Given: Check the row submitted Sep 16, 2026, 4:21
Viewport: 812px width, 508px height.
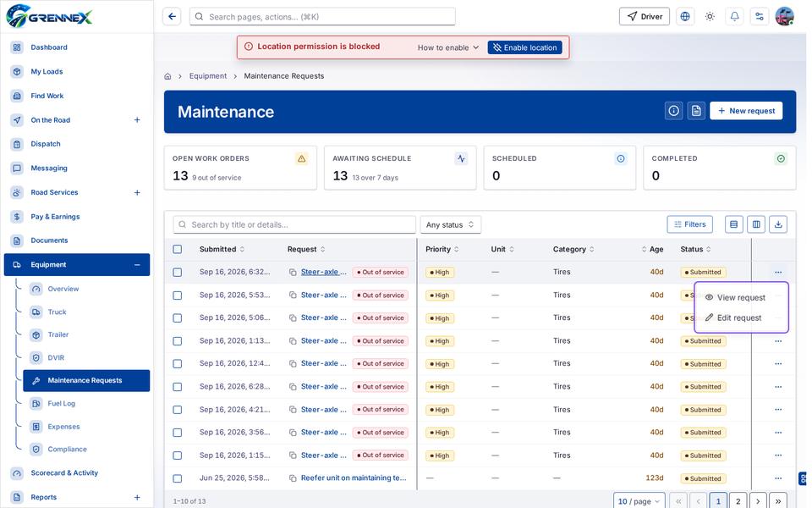Looking at the screenshot, I should [177, 410].
